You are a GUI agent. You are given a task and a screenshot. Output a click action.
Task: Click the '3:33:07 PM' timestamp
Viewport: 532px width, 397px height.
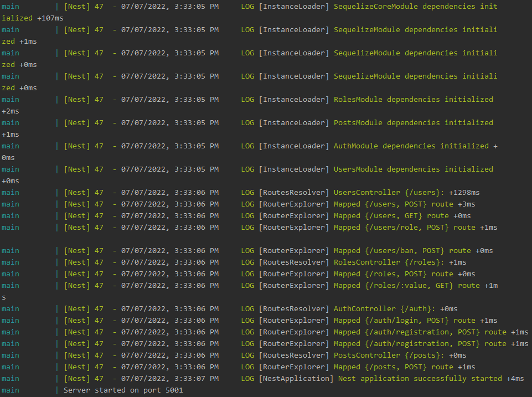197,379
